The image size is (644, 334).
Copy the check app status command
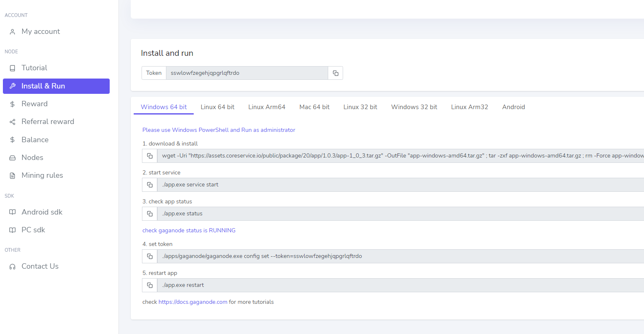coord(150,214)
